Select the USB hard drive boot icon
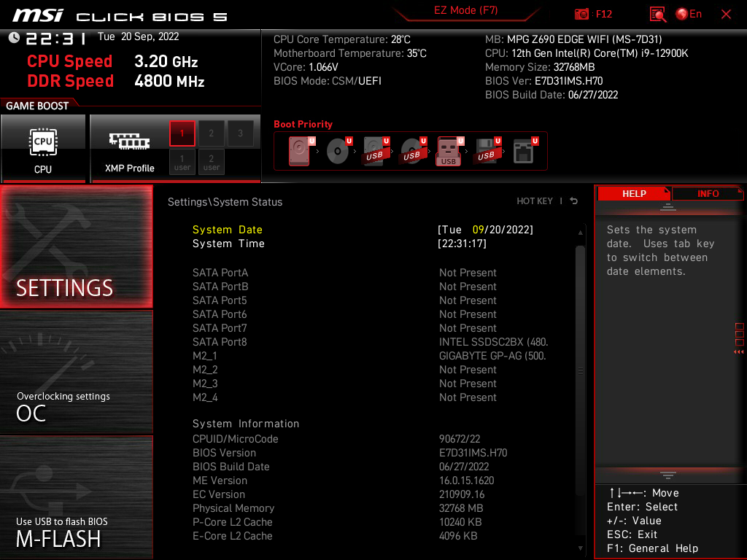747x560 pixels. pyautogui.click(x=376, y=151)
